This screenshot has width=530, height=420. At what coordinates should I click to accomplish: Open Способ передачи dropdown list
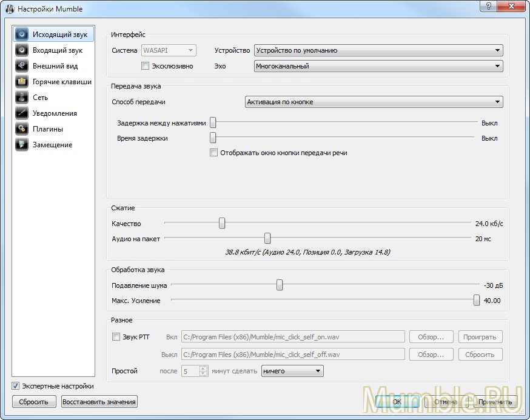pos(374,102)
